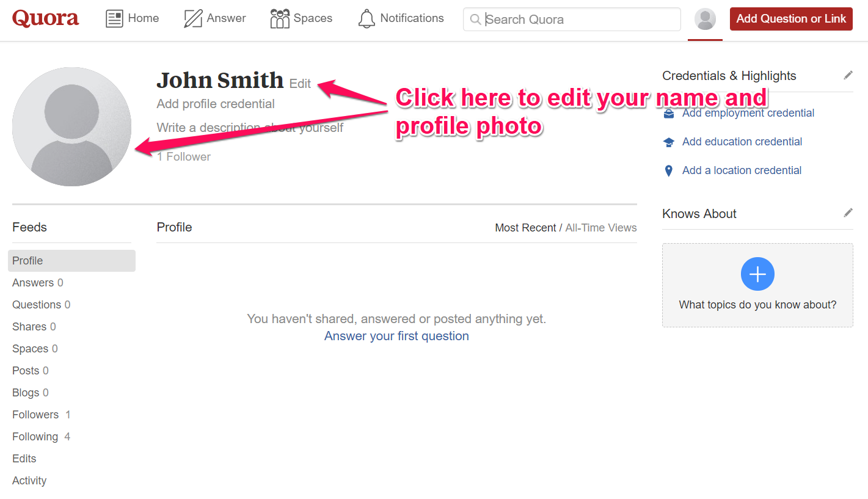
Task: Open Activity feed
Action: point(29,481)
